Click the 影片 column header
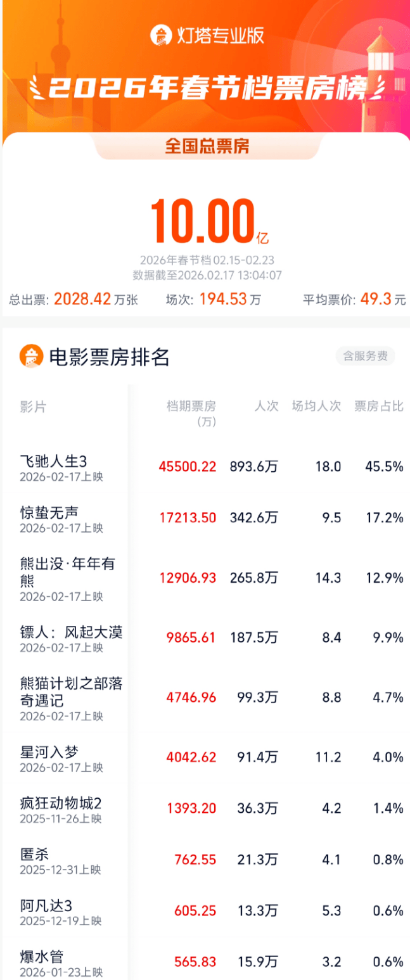 pos(32,407)
